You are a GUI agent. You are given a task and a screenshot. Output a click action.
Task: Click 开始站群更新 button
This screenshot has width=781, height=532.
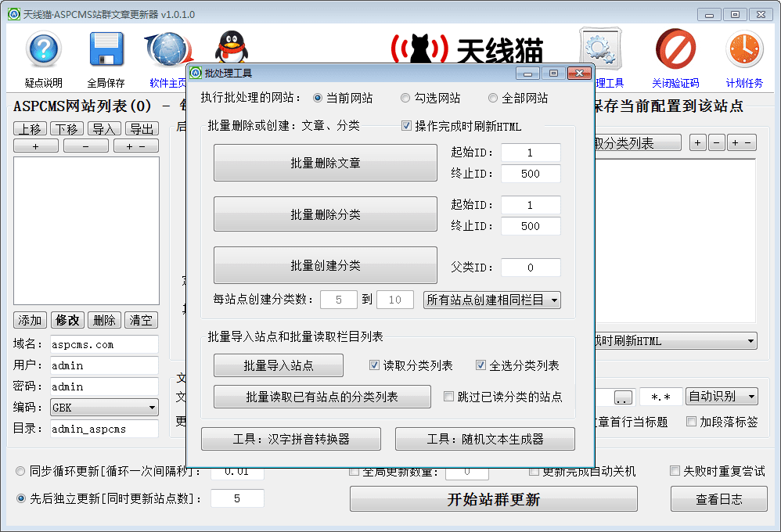[494, 499]
